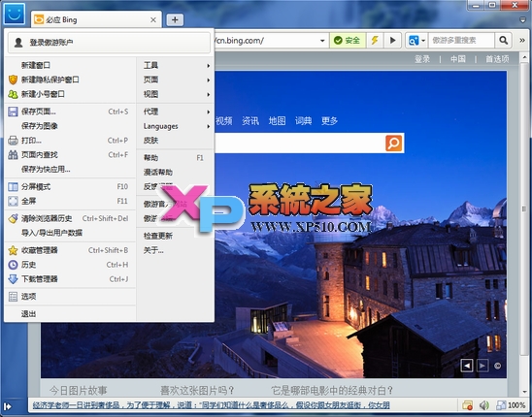Screen dimensions: 532x417
Task: Click the speaker mute icon in status bar
Action: click(x=483, y=405)
